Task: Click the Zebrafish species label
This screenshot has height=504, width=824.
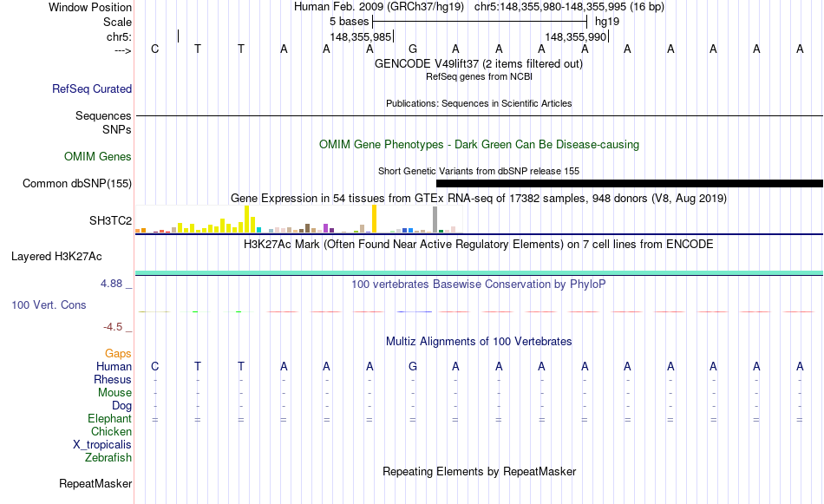Action: pos(108,458)
